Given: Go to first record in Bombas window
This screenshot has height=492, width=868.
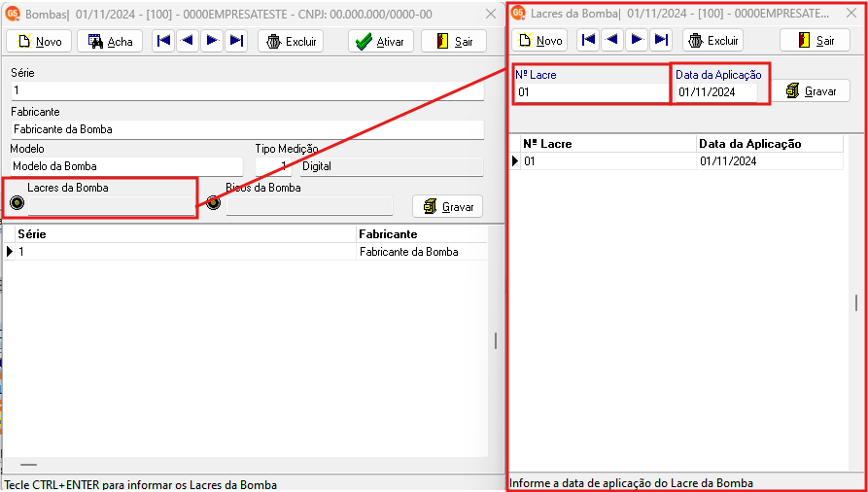Looking at the screenshot, I should click(x=163, y=41).
